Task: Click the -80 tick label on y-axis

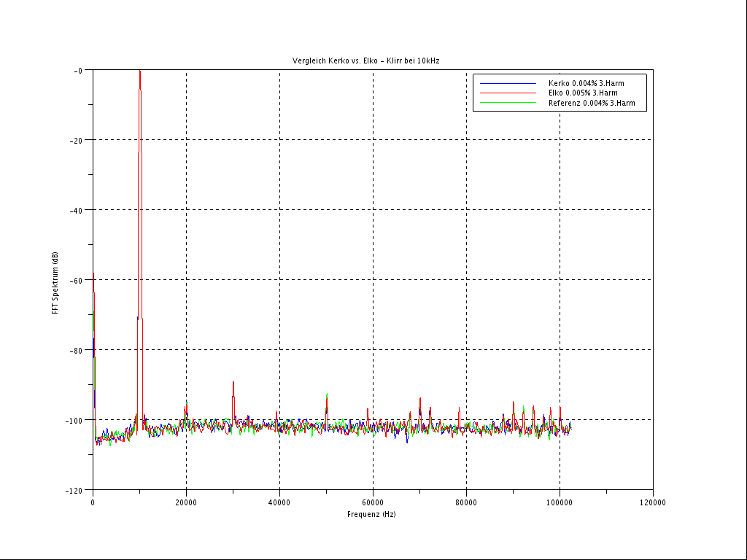Action: click(77, 350)
